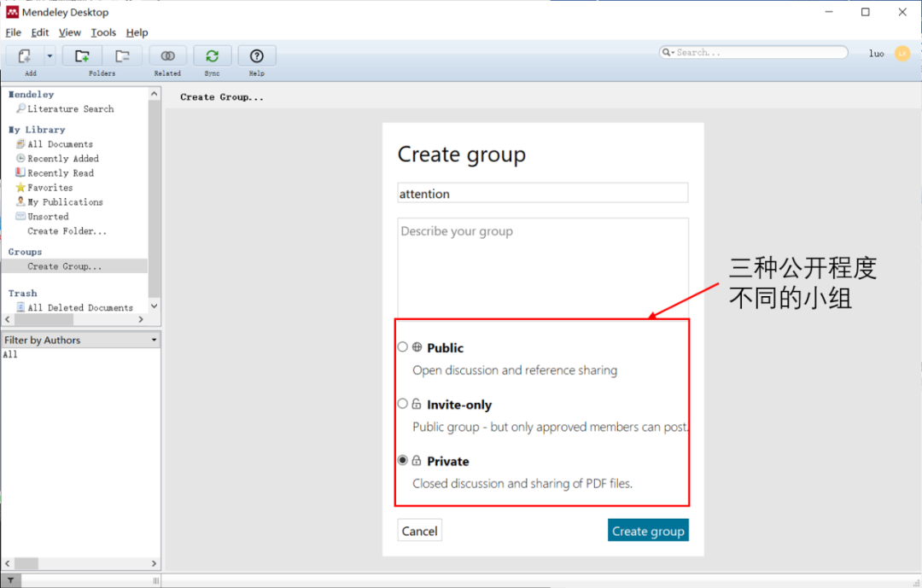This screenshot has width=922, height=588.
Task: Open the Tools menu
Action: click(103, 32)
